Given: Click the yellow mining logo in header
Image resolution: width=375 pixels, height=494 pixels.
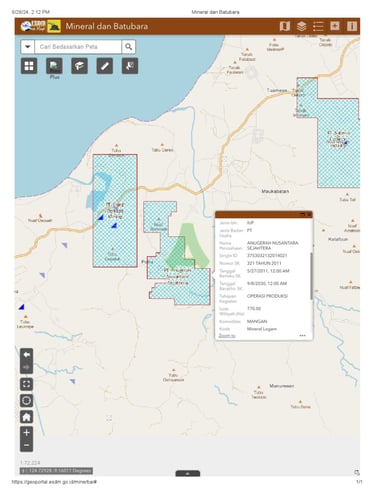Looking at the screenshot, I should click(54, 26).
